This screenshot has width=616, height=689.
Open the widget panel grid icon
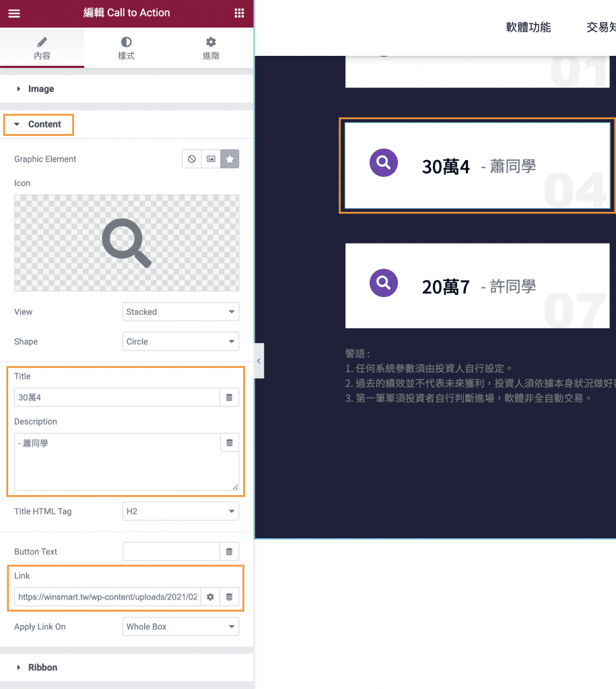[239, 13]
